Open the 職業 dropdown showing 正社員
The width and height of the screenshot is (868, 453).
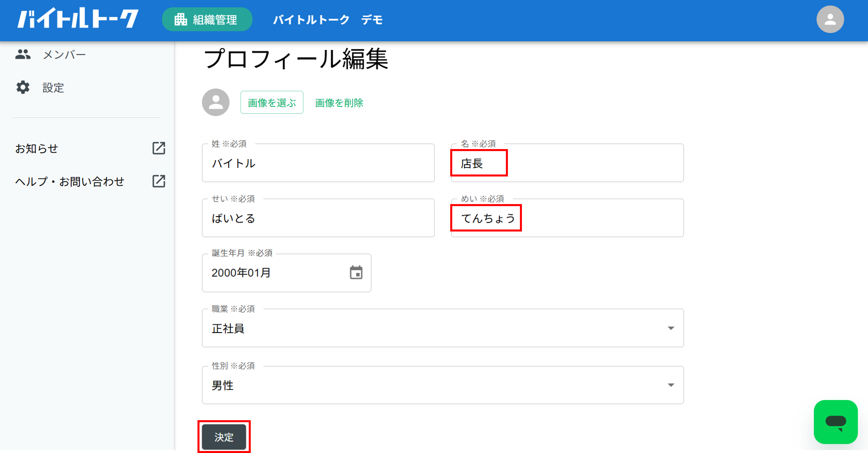click(x=443, y=328)
